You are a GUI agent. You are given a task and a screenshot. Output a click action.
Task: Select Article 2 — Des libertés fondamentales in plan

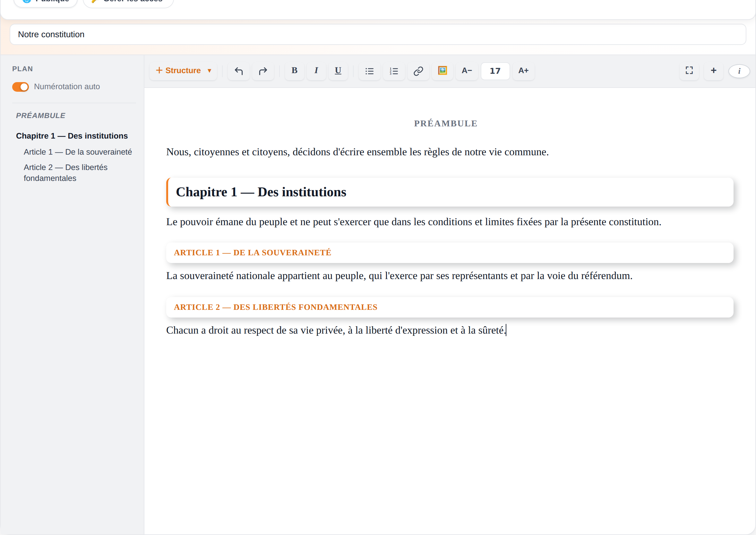pyautogui.click(x=65, y=173)
